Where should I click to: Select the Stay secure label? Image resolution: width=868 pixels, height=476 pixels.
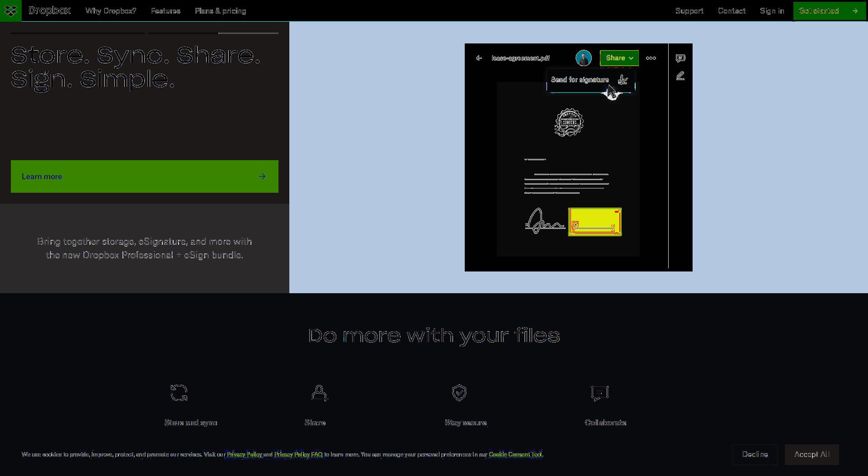tap(466, 423)
